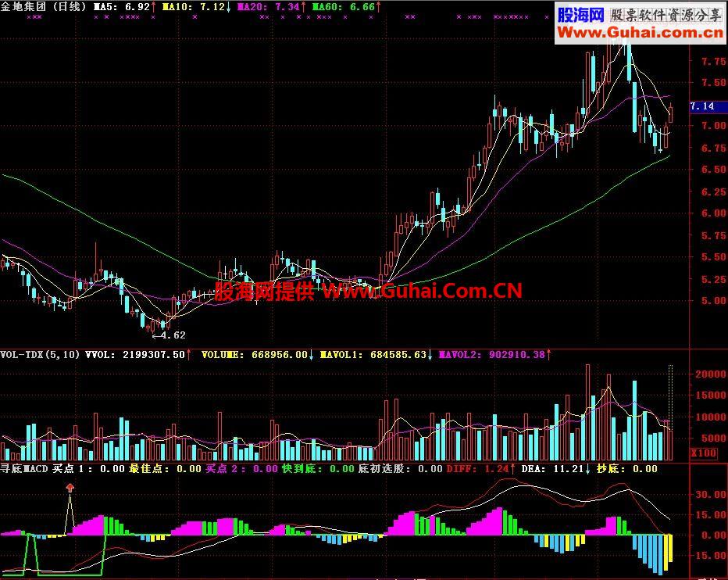This screenshot has height=580, width=728.
Task: Click the 7.00 price axis label
Action: click(x=714, y=126)
